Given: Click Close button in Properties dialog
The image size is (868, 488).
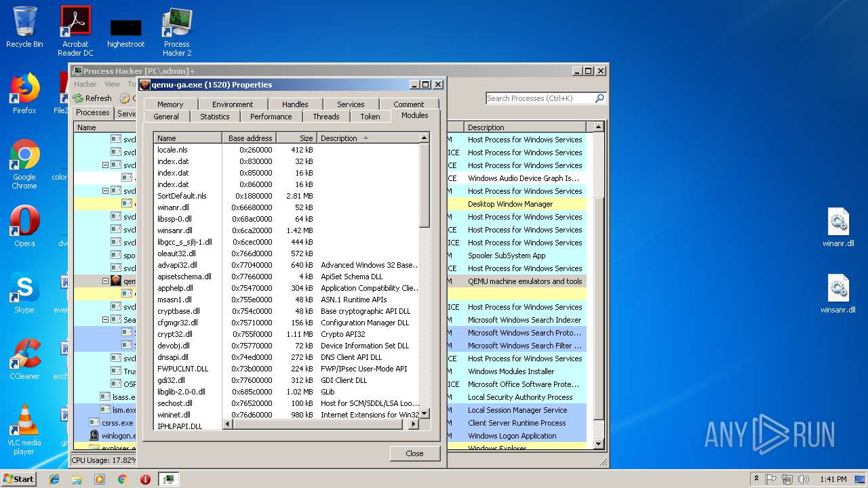Looking at the screenshot, I should click(415, 453).
